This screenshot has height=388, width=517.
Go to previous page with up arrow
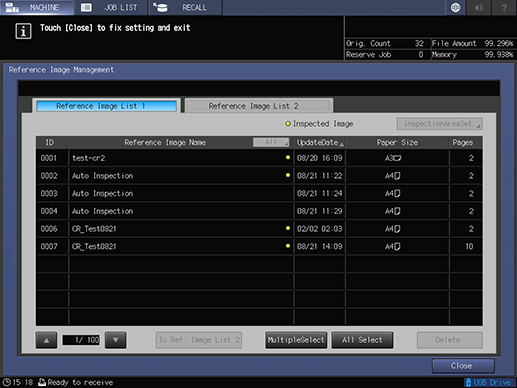(x=46, y=340)
